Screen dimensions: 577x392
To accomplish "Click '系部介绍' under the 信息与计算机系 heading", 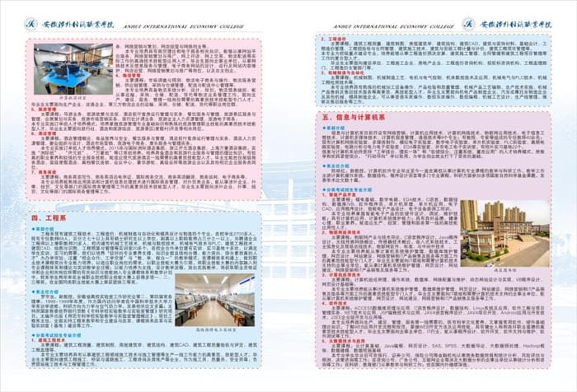I will point(337,129).
